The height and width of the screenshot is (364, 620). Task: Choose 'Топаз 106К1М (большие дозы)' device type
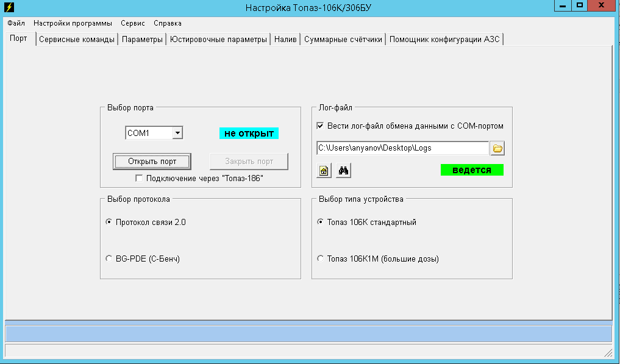320,259
